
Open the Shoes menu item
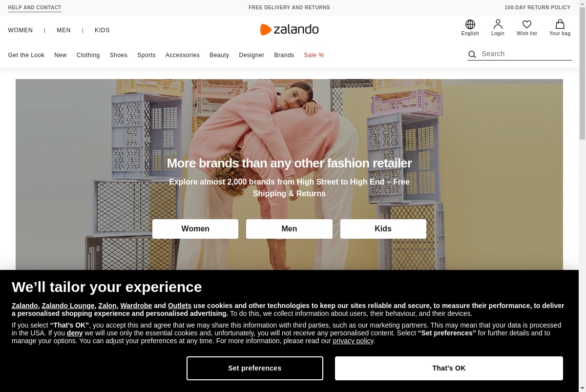pos(118,55)
